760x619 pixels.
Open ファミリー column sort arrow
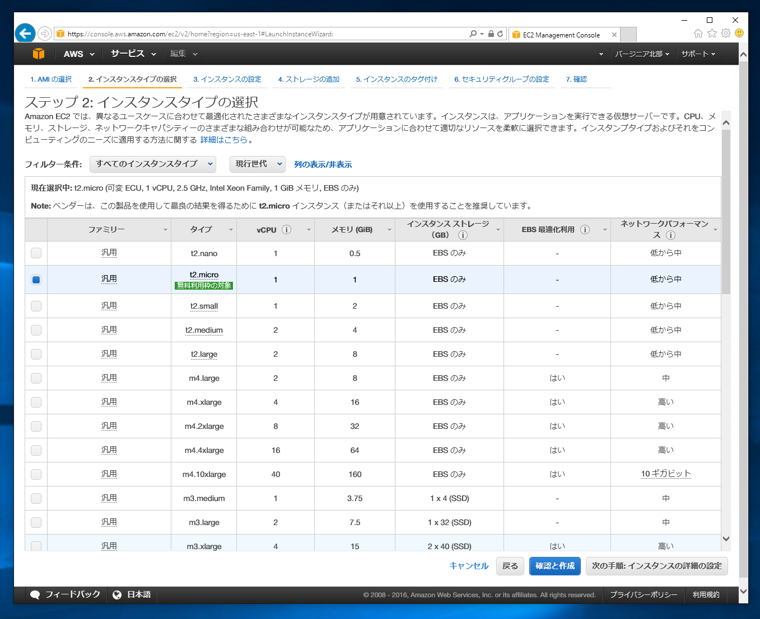[165, 230]
